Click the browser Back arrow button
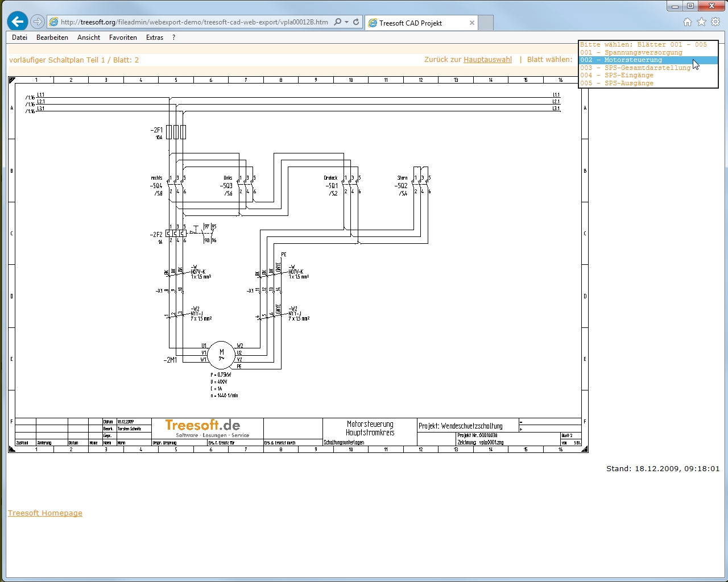The width and height of the screenshot is (728, 582). tap(18, 22)
